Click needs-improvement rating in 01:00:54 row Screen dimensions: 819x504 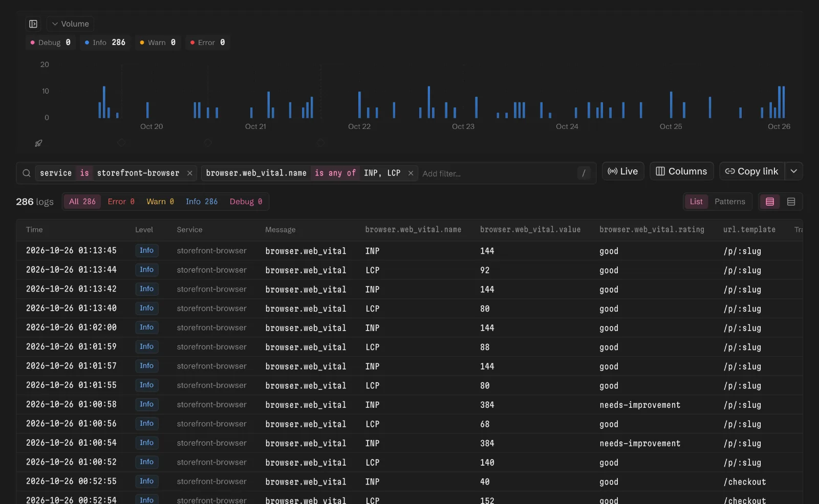tap(640, 443)
